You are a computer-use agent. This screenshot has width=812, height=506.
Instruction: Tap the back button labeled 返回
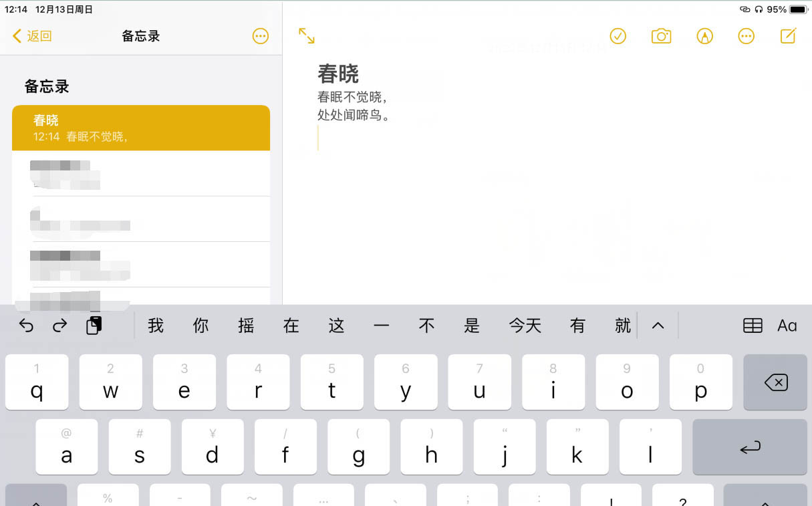coord(32,36)
